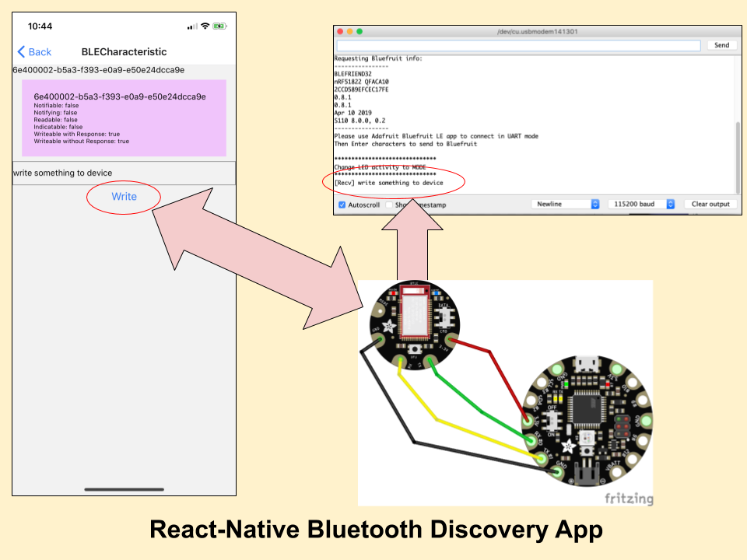Tap the back chevron arrow beside Back
This screenshot has width=747, height=560.
click(19, 51)
